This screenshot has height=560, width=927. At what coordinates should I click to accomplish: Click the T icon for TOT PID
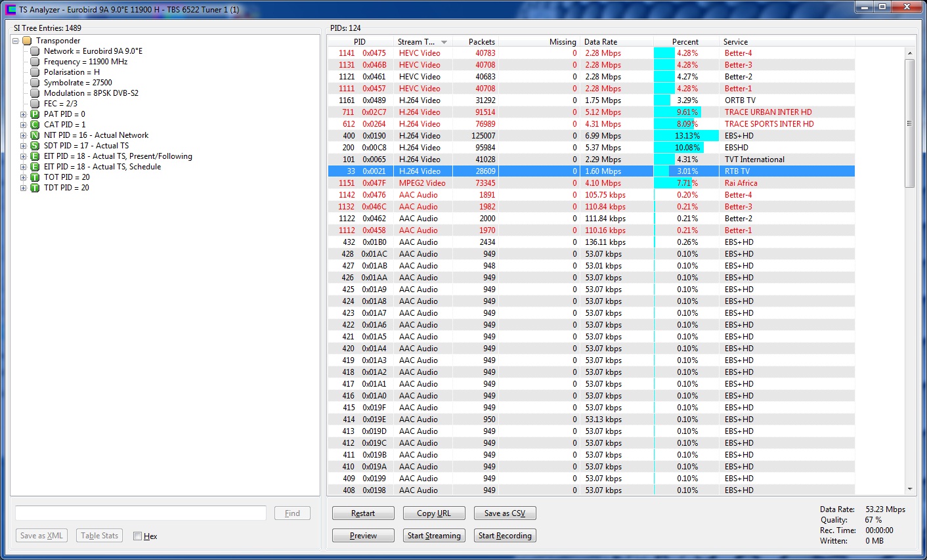35,177
